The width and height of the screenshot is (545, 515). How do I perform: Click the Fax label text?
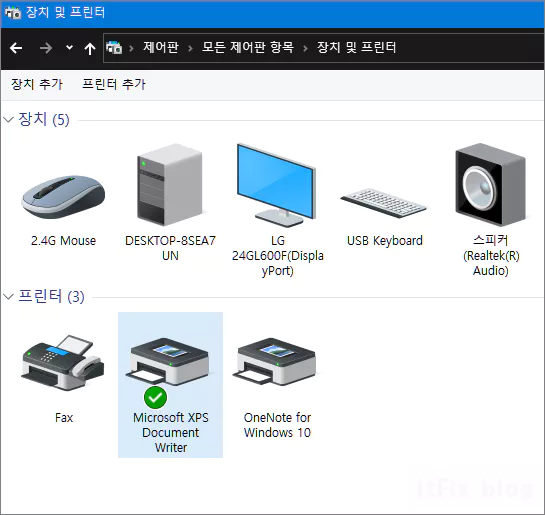point(64,418)
